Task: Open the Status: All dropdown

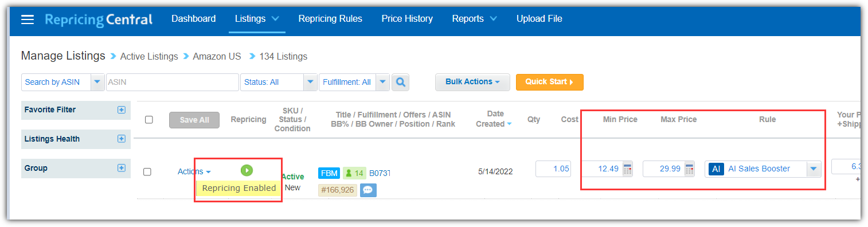Action: pyautogui.click(x=310, y=83)
